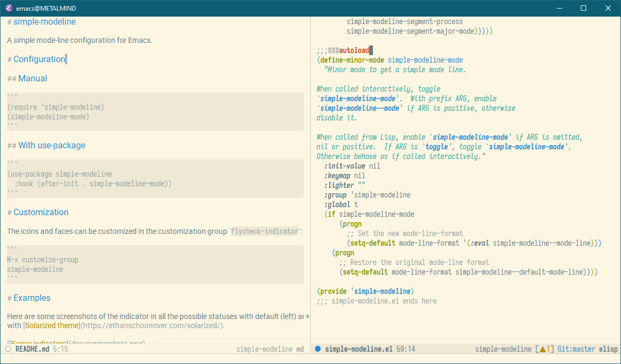
Task: Click 'A simple mode-line configuration for Emacs' text
Action: 80,40
